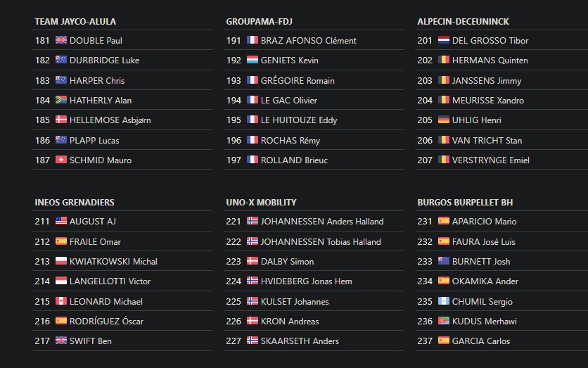Click the Guatemalan flag next to CHUMIL Sergio

click(444, 301)
